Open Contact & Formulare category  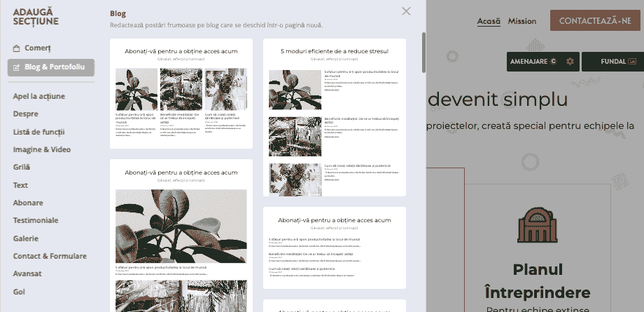pyautogui.click(x=50, y=256)
